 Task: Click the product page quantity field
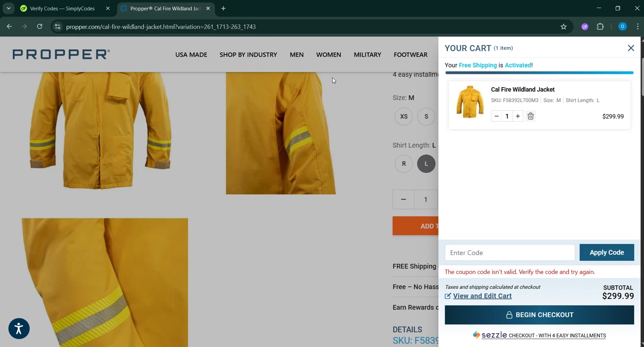click(x=426, y=199)
